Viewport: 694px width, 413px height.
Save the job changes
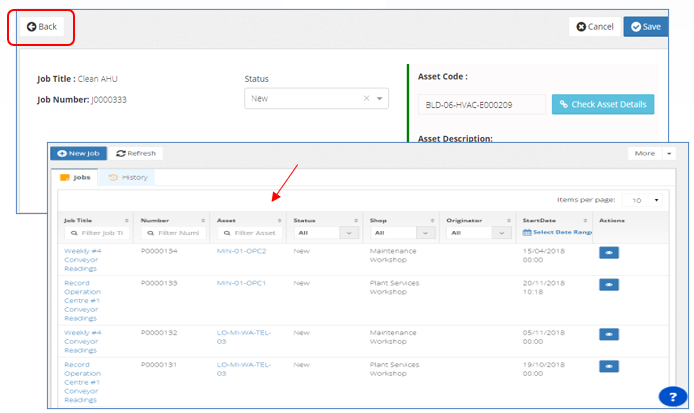[646, 27]
